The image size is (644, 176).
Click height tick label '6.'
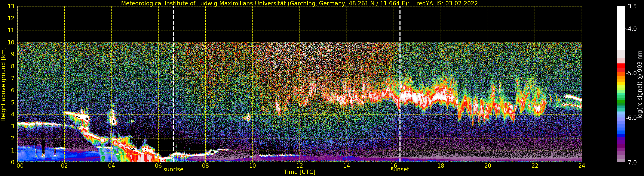pos(13,90)
